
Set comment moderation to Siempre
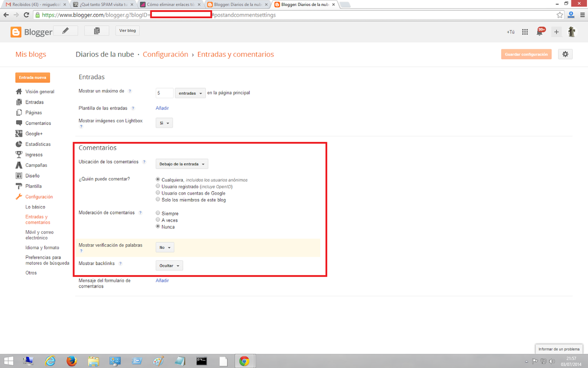coord(158,213)
